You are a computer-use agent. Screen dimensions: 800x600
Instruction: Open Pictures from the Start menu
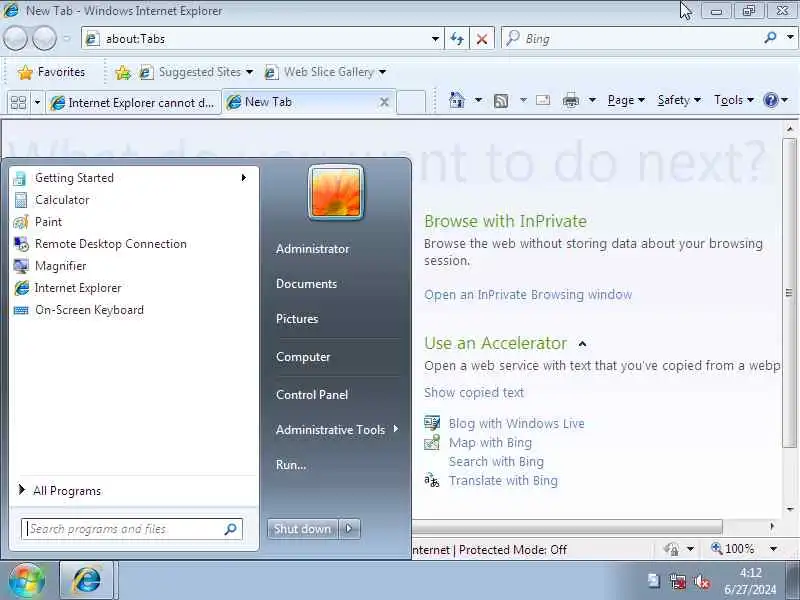[297, 319]
